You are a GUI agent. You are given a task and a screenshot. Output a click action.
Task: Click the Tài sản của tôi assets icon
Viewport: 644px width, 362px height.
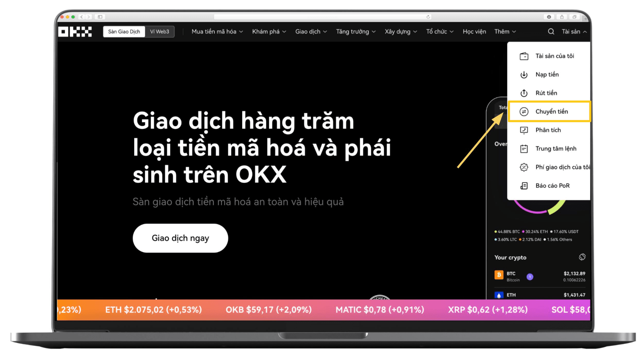pos(524,56)
